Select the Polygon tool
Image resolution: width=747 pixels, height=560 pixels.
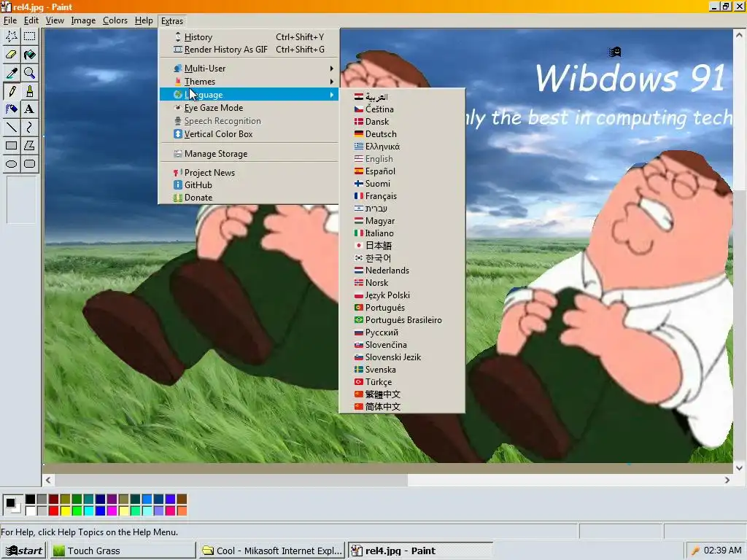pyautogui.click(x=29, y=146)
